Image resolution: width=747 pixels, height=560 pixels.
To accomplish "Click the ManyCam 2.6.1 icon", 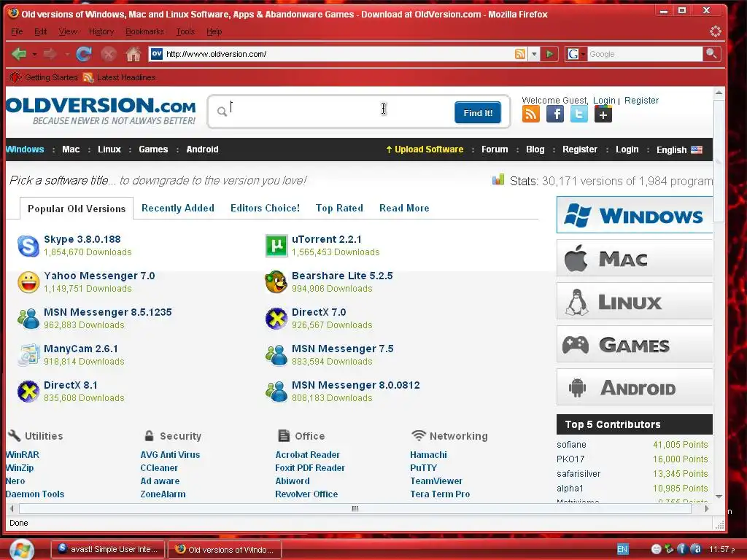I will tap(28, 355).
